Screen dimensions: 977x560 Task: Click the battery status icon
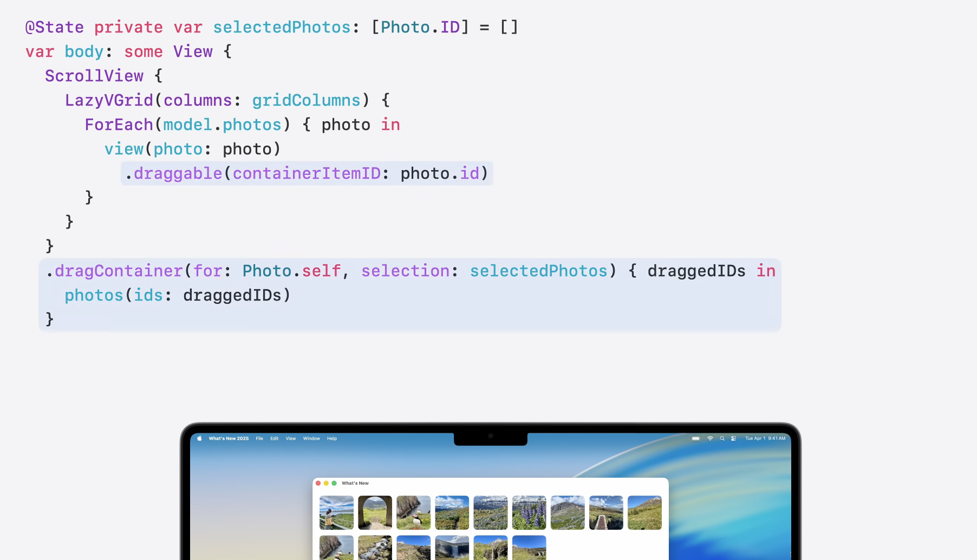(x=696, y=439)
